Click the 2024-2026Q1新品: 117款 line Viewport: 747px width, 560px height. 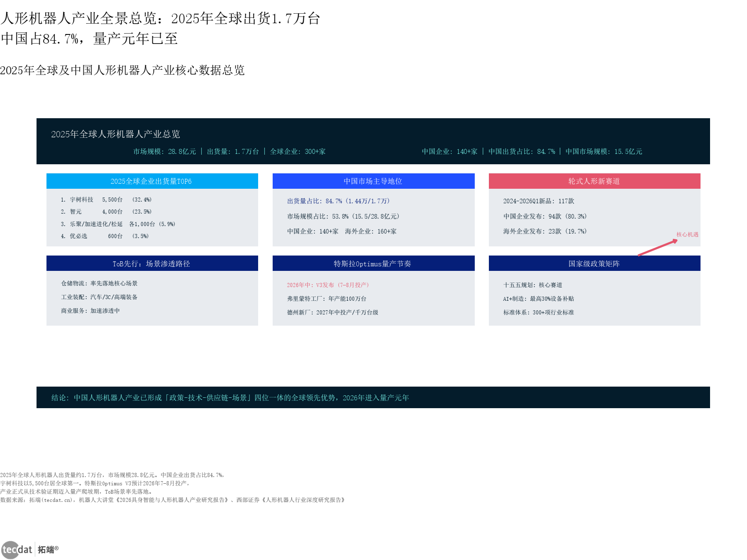click(539, 201)
